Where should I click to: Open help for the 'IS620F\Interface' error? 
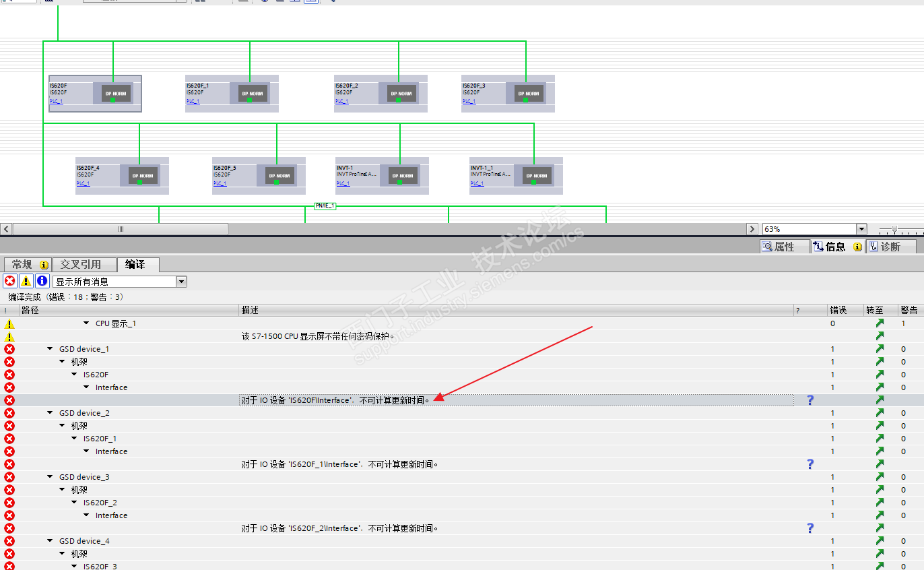click(810, 400)
